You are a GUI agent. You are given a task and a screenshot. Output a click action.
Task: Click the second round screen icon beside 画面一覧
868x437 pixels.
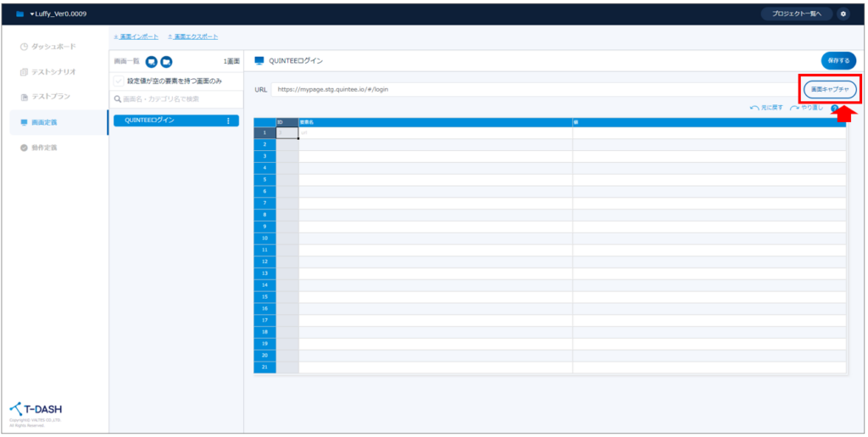tap(166, 62)
